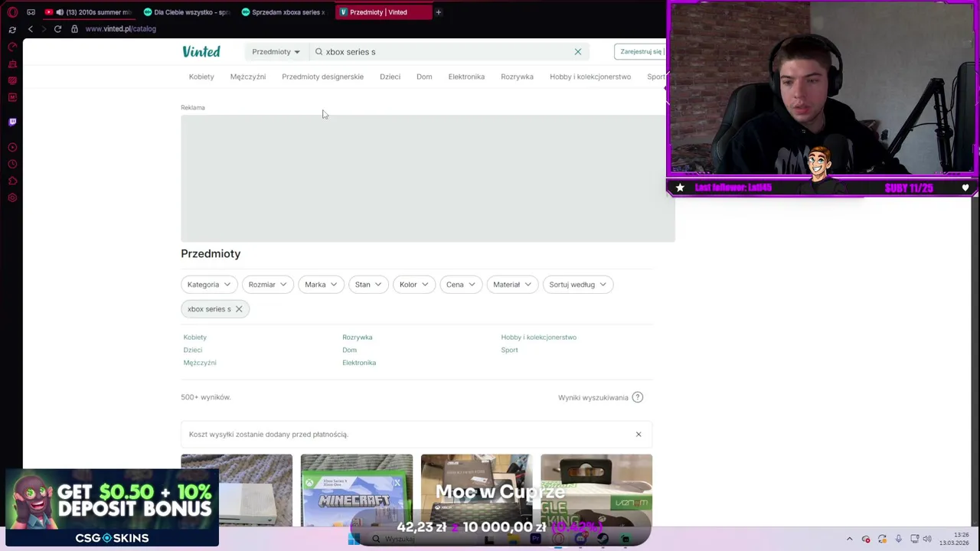The width and height of the screenshot is (980, 551).
Task: Open Premiere Pro from the taskbar
Action: click(535, 539)
